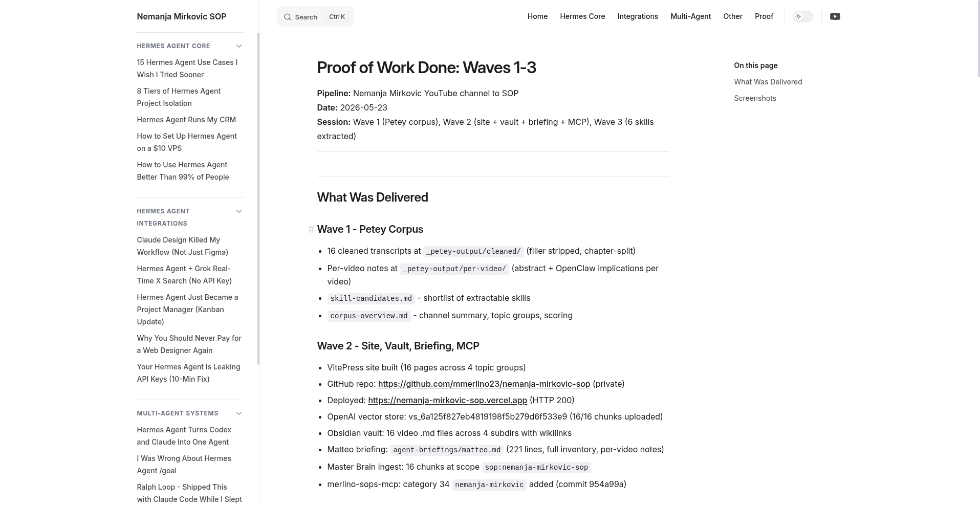Toggle dark mode appearance switch
This screenshot has height=506, width=980.
[802, 16]
